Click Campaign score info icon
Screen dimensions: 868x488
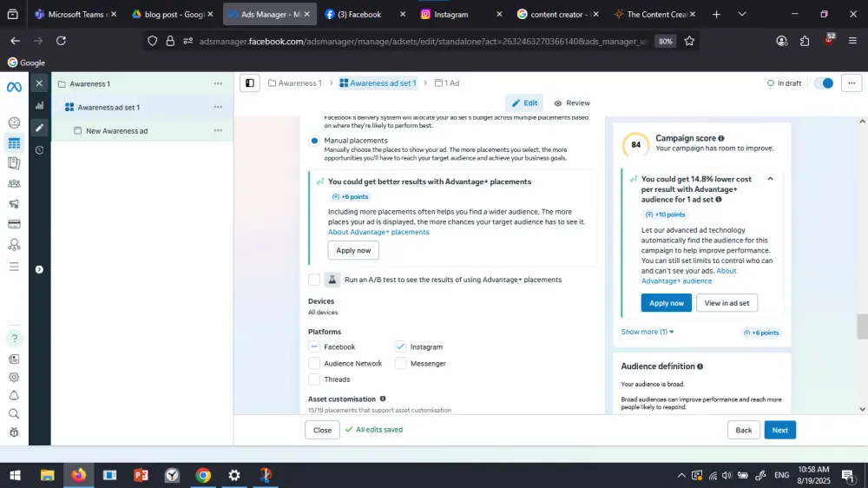[720, 138]
